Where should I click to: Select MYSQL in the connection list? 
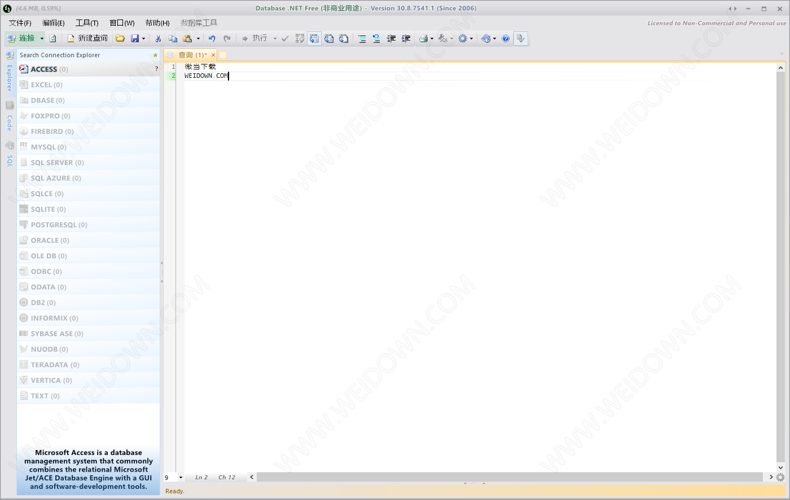47,147
